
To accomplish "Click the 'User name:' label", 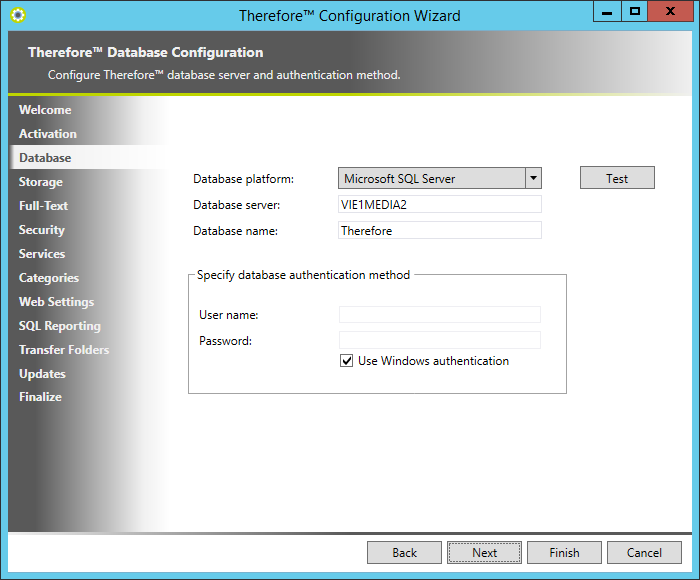I will click(x=229, y=315).
